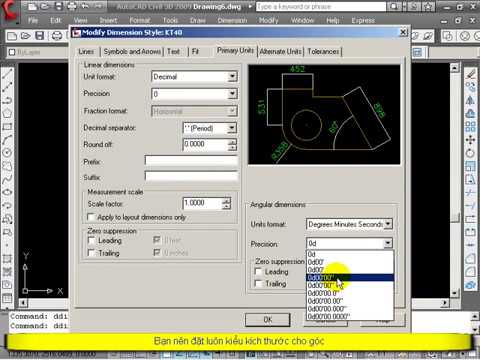
Task: Select the Polygon draw tool
Action: click(7, 113)
